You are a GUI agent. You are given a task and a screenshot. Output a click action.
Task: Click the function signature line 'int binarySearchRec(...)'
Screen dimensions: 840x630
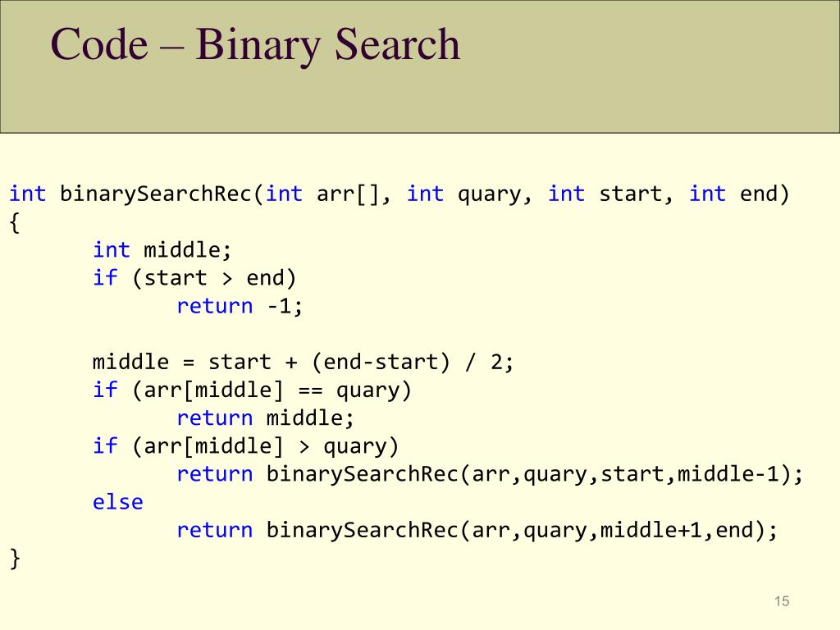399,194
